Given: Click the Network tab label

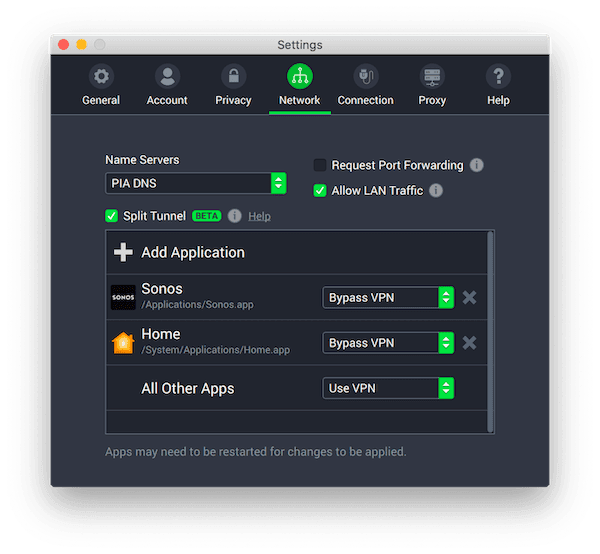Looking at the screenshot, I should [x=300, y=100].
